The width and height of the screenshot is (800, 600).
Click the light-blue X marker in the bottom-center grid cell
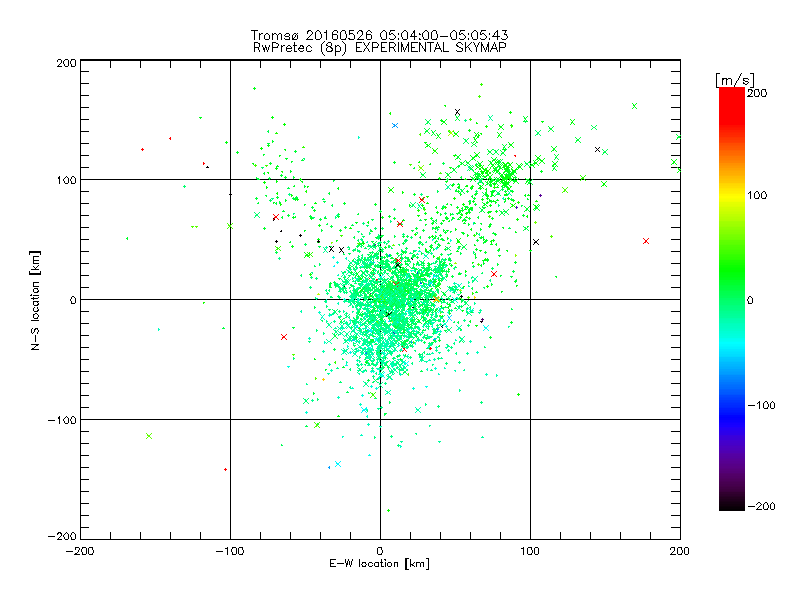click(338, 464)
